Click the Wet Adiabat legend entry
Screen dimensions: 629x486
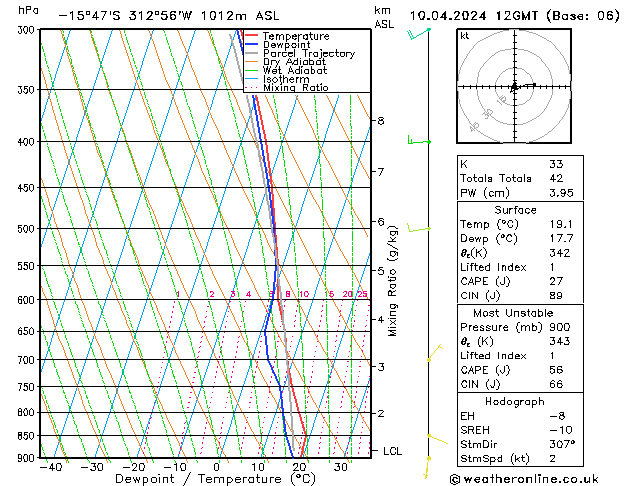click(x=295, y=71)
